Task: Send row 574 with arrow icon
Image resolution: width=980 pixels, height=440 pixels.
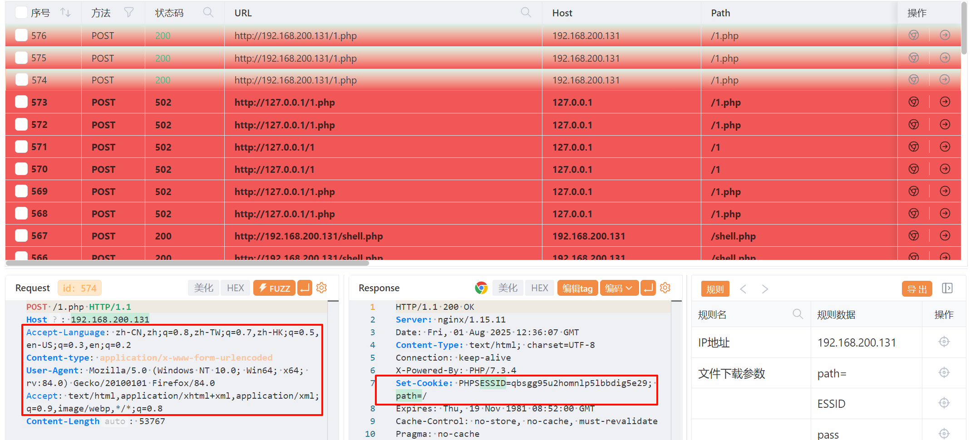Action: pyautogui.click(x=945, y=79)
